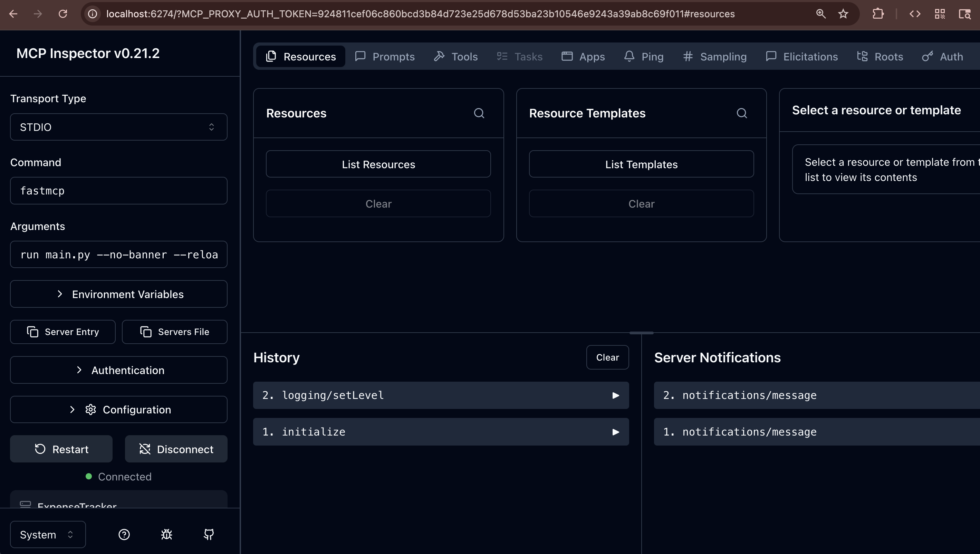Clear the Resources list
This screenshot has width=980, height=554.
tap(378, 203)
